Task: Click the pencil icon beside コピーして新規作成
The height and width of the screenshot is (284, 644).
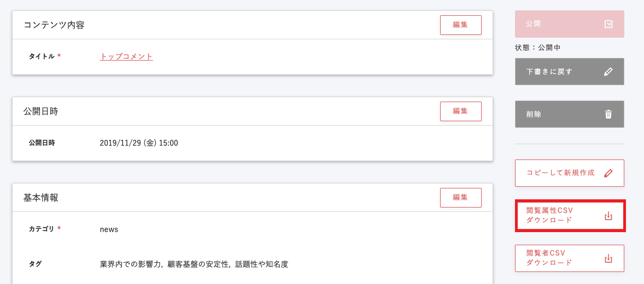Action: point(608,173)
